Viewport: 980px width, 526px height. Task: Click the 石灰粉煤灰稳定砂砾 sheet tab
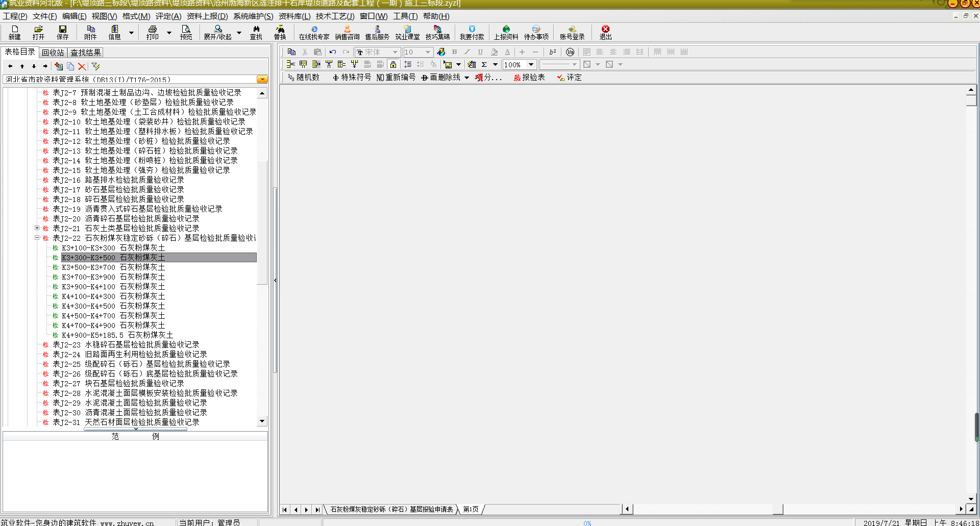pos(391,509)
